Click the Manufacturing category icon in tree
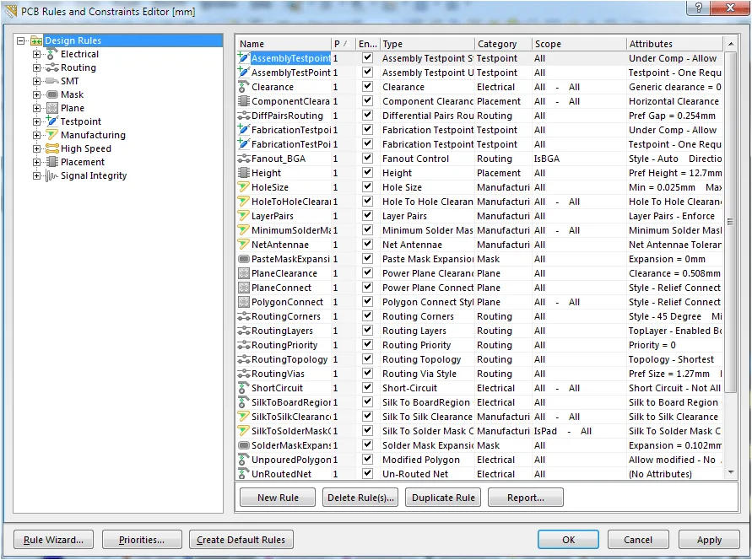Screen dimensions: 752x560 pyautogui.click(x=51, y=135)
